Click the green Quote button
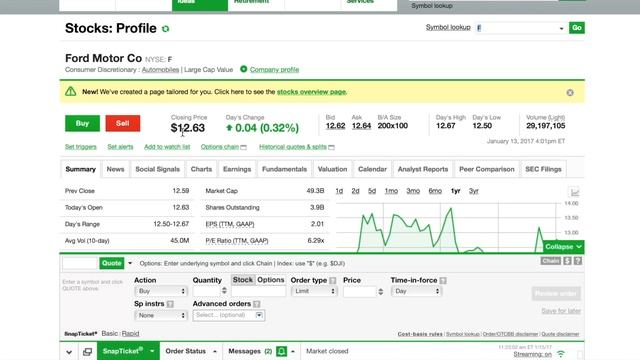 [111, 263]
